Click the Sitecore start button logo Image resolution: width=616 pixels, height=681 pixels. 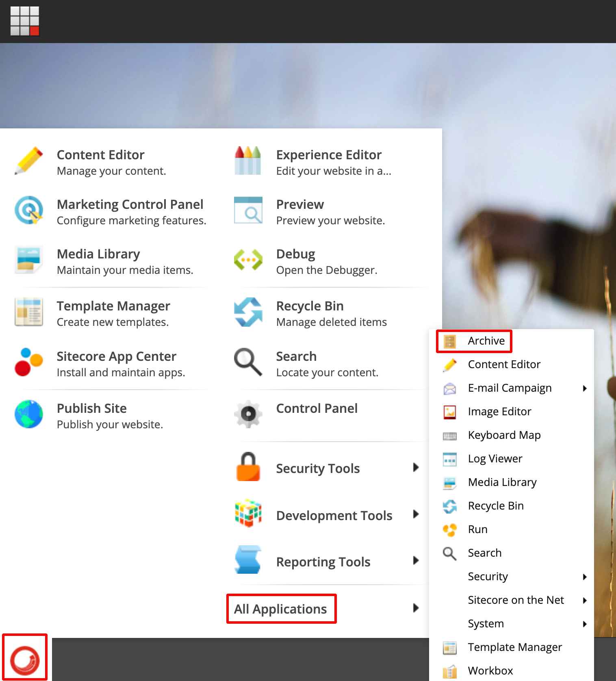pyautogui.click(x=25, y=660)
